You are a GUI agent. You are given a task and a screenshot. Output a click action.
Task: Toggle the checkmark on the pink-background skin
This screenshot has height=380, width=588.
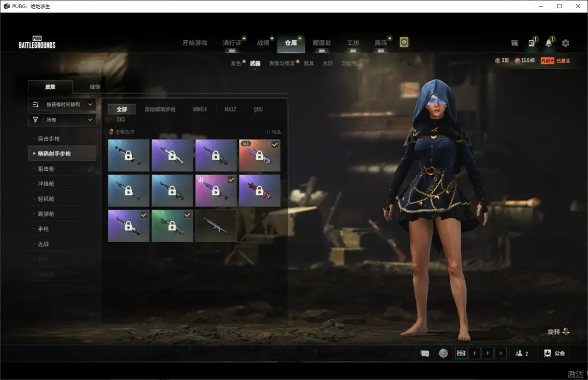(x=231, y=180)
